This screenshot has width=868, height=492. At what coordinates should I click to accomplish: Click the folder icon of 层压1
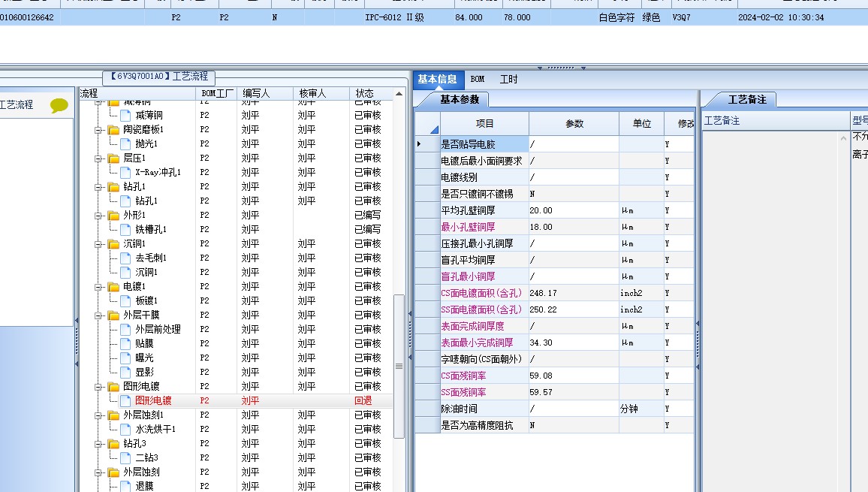point(113,158)
